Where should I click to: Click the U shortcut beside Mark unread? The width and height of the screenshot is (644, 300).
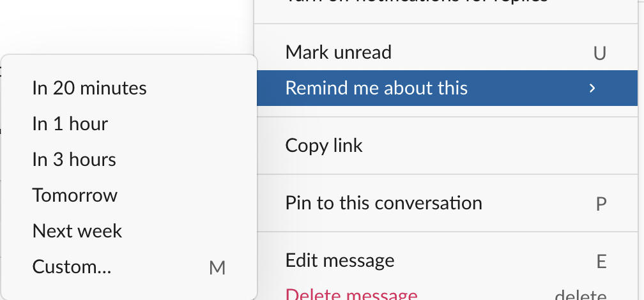[599, 53]
